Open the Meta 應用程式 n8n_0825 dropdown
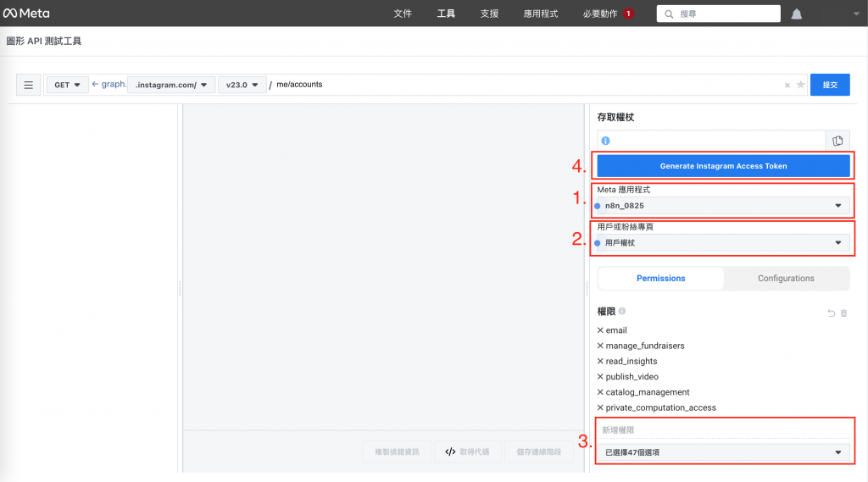Image resolution: width=868 pixels, height=482 pixels. point(724,206)
